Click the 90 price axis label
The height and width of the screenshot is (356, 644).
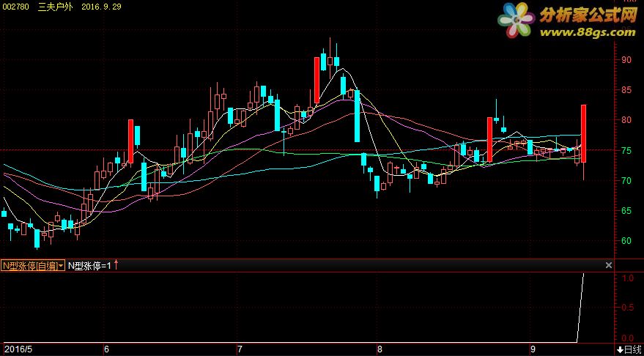(x=626, y=59)
